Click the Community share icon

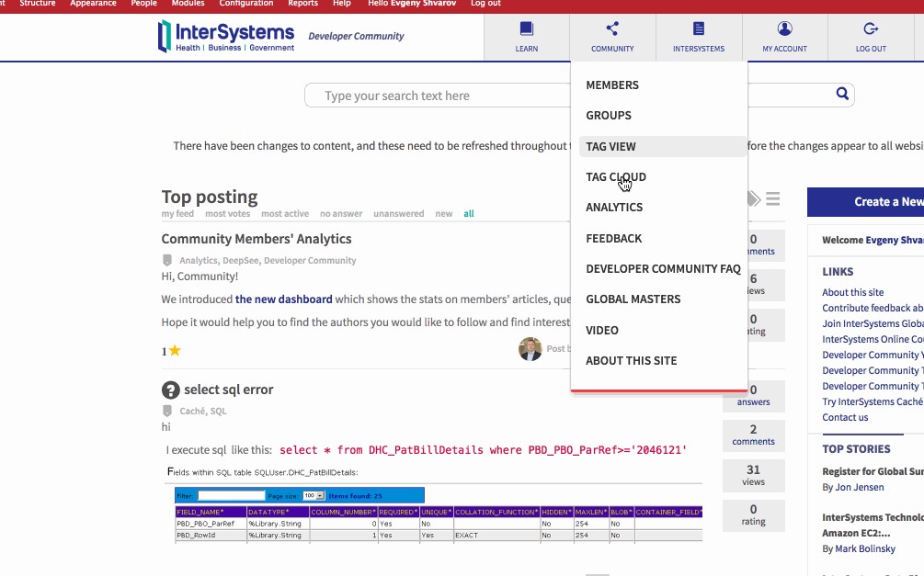tap(612, 29)
